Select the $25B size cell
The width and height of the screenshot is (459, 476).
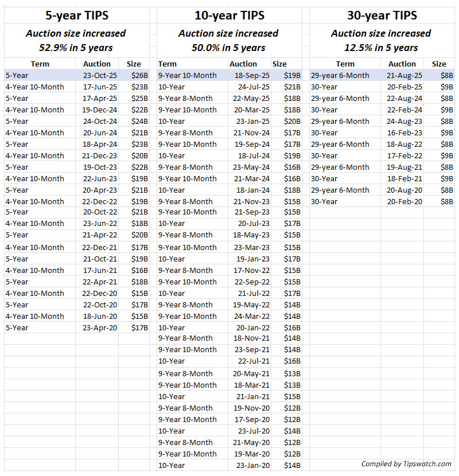point(139,98)
